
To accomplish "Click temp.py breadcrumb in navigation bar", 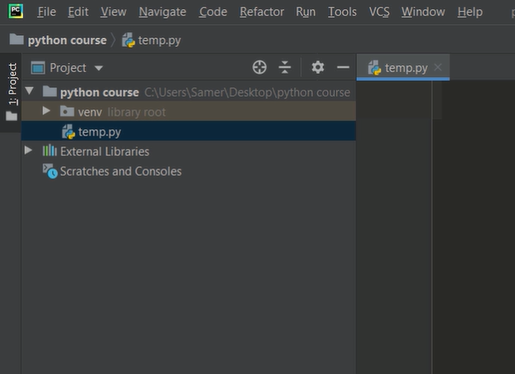I will point(159,40).
